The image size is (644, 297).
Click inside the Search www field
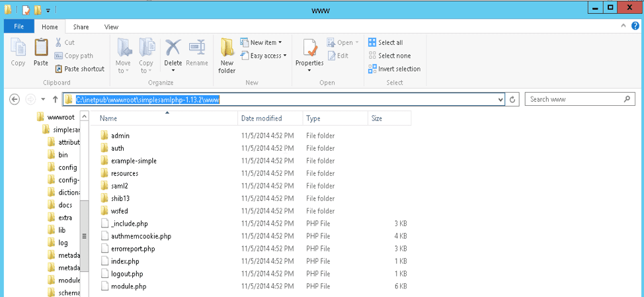pyautogui.click(x=574, y=99)
